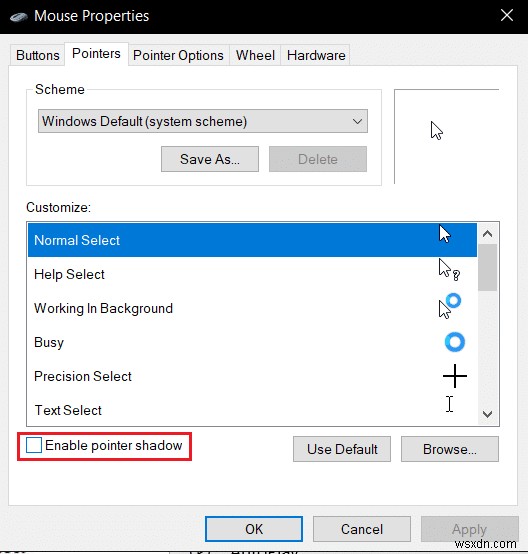The width and height of the screenshot is (528, 554).
Task: Click the Customize list scroll up arrow
Action: pyautogui.click(x=488, y=234)
